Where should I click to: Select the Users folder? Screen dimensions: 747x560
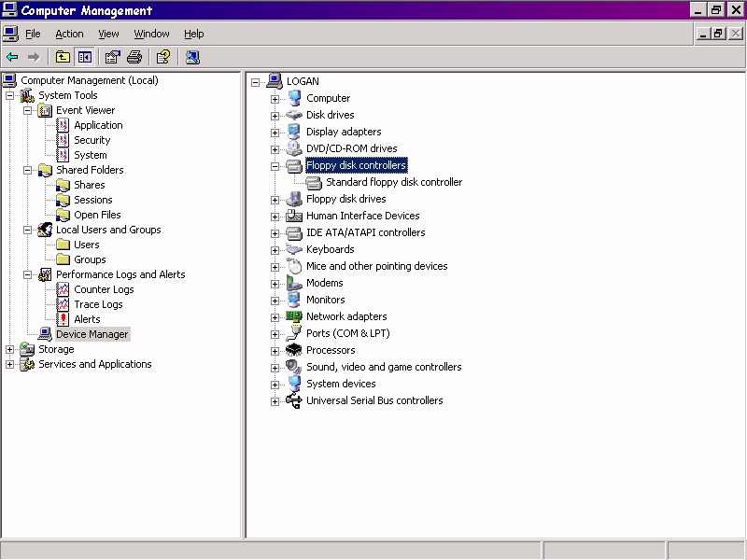(86, 245)
